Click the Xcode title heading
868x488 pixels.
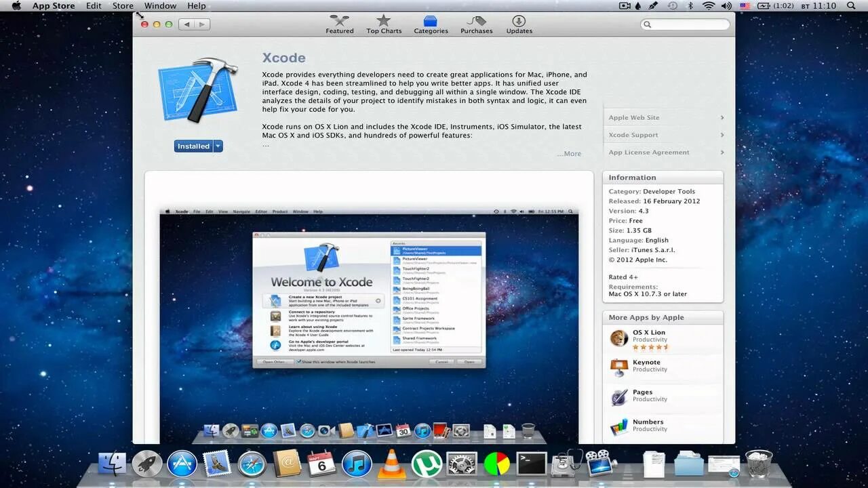tap(283, 58)
